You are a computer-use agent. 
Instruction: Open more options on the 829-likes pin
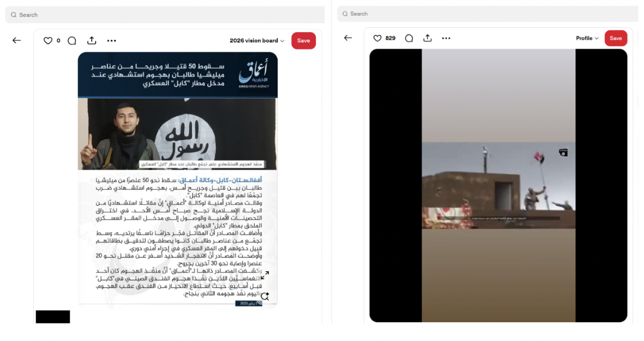pyautogui.click(x=446, y=38)
